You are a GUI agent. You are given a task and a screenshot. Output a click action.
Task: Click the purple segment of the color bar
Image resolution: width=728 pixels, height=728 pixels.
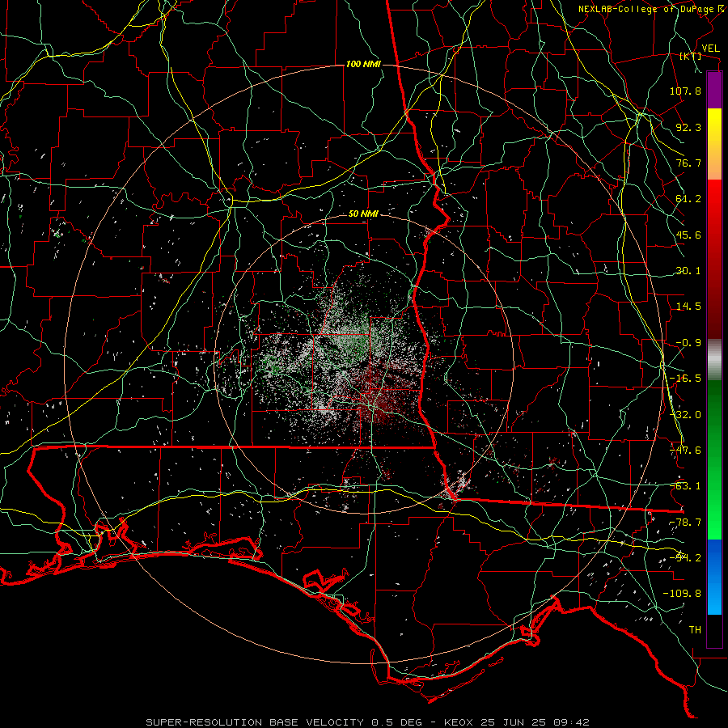click(x=714, y=90)
